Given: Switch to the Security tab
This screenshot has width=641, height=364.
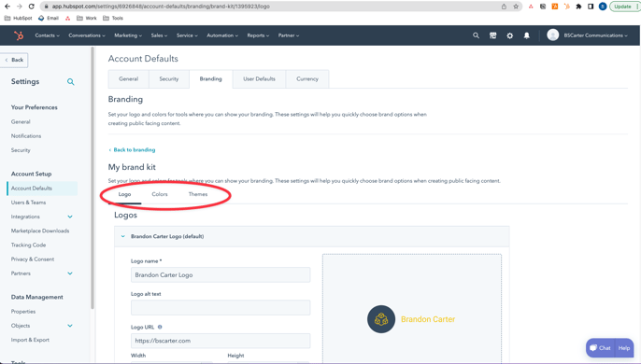Looking at the screenshot, I should [169, 78].
